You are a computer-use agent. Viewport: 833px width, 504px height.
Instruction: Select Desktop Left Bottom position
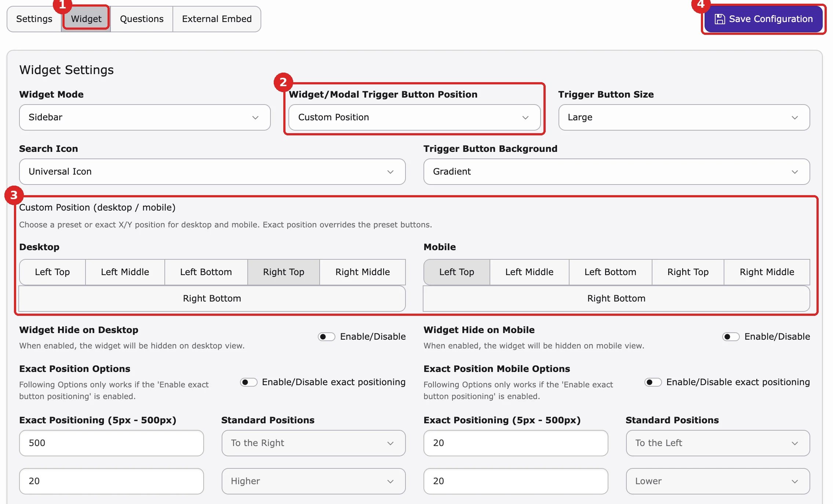point(206,272)
